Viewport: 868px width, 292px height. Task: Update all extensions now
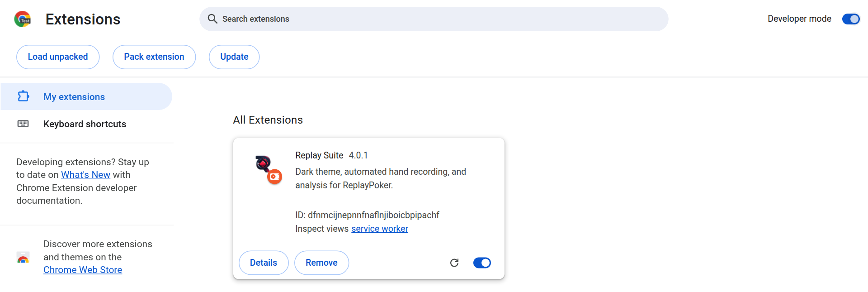click(234, 57)
